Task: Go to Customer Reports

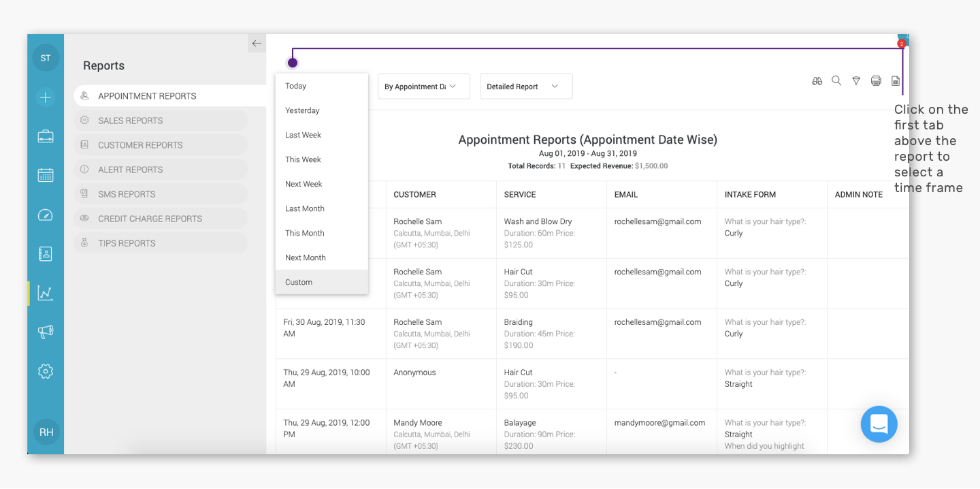Action: coord(161,145)
